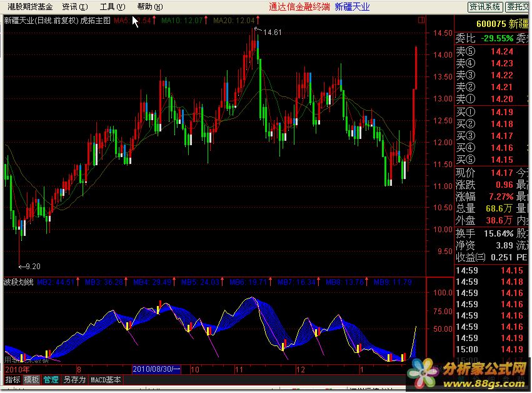Click the MA20: 12.04 indicator label
The height and width of the screenshot is (393, 532).
pyautogui.click(x=234, y=21)
